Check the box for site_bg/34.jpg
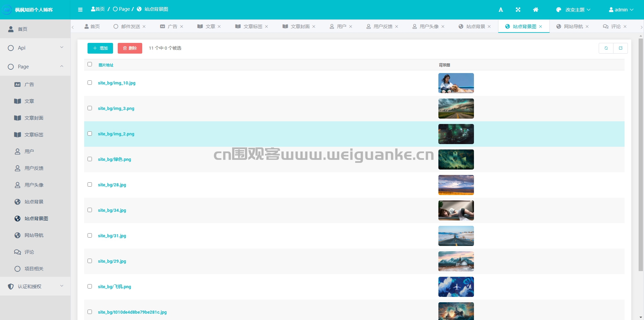The image size is (644, 320). pyautogui.click(x=90, y=210)
